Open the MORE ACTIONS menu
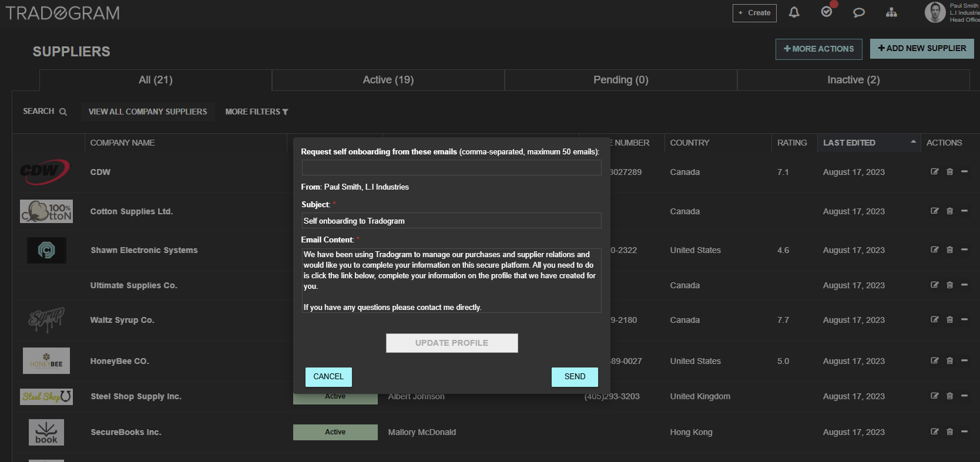This screenshot has height=462, width=980. 819,49
